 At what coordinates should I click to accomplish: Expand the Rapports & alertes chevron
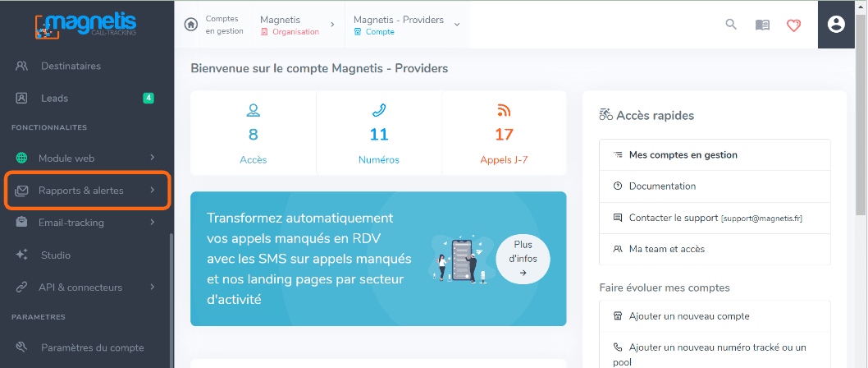[x=153, y=191]
